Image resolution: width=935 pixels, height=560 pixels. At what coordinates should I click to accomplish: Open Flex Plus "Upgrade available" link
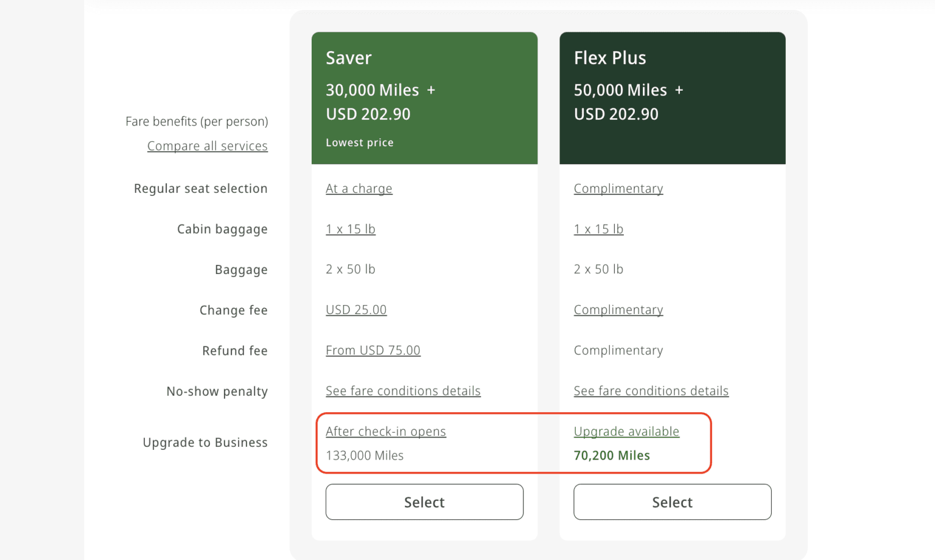tap(626, 432)
